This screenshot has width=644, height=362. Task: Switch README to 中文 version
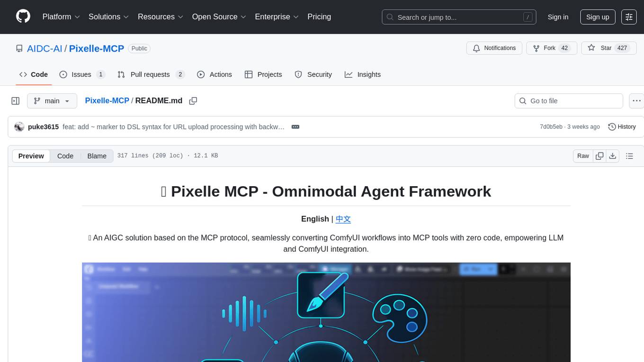[343, 219]
